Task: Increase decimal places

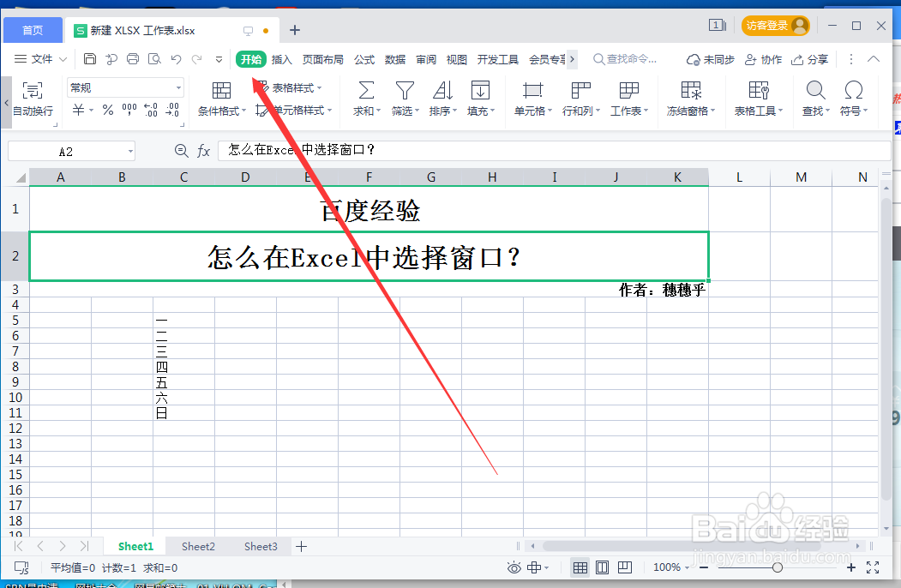Action: [x=151, y=109]
